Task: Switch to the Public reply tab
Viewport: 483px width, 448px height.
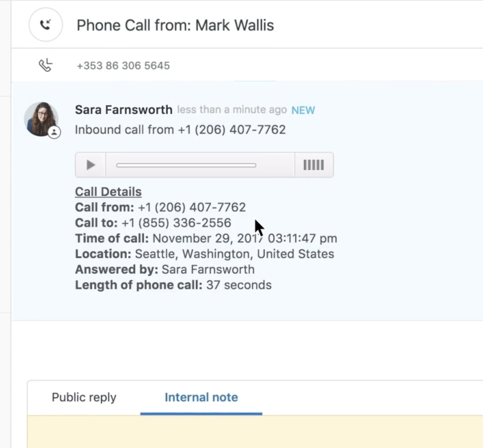Action: [84, 397]
